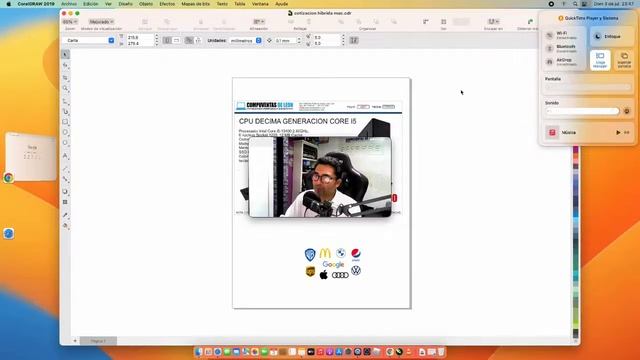Select the Transparency tool in toolbox
This screenshot has width=640, height=360.
[x=65, y=202]
